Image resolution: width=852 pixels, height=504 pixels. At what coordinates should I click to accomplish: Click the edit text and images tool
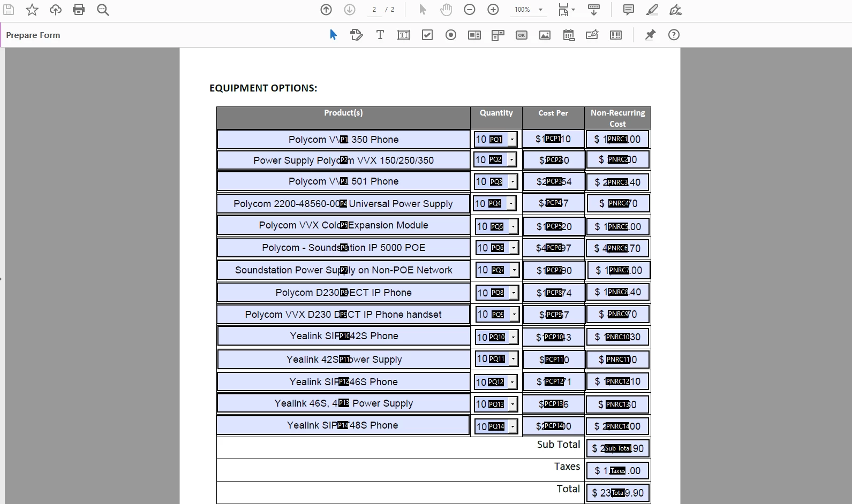click(357, 35)
